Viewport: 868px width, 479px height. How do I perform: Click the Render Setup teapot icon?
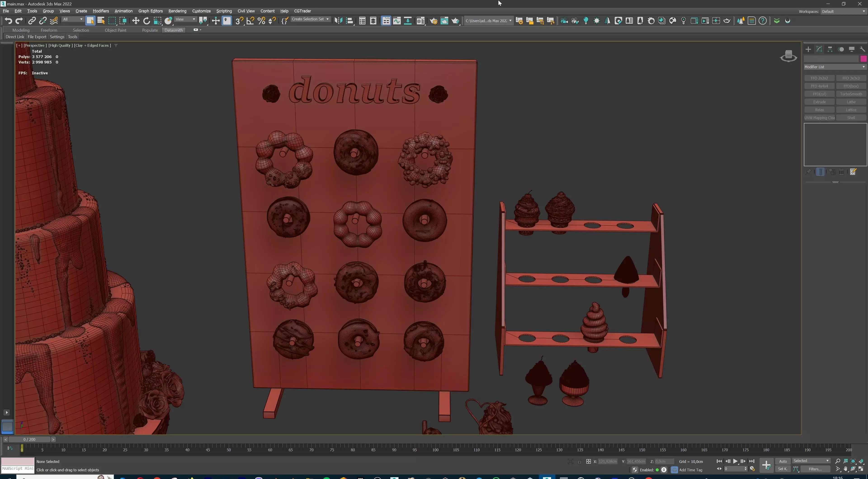click(x=433, y=21)
